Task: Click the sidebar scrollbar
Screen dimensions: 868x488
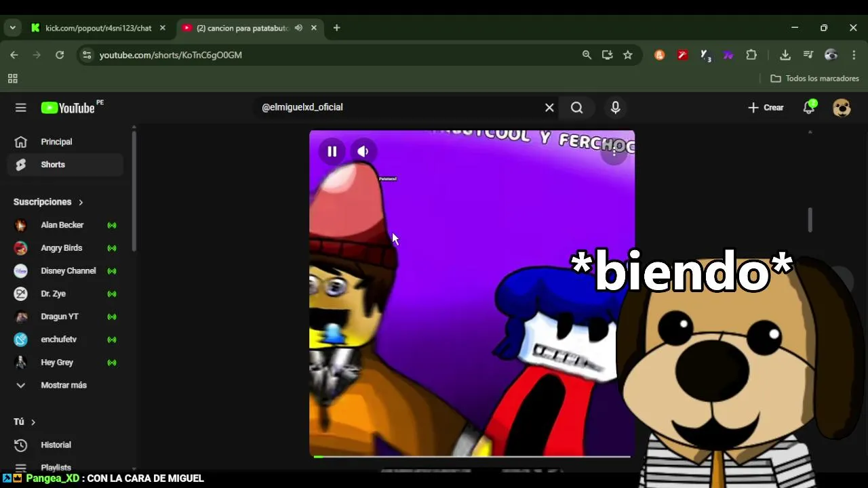Action: tap(134, 191)
